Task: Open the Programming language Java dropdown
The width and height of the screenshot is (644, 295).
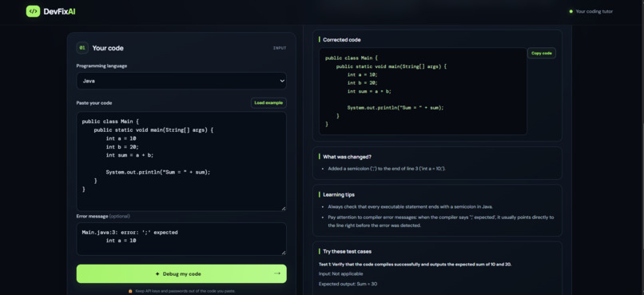Action: coord(181,81)
